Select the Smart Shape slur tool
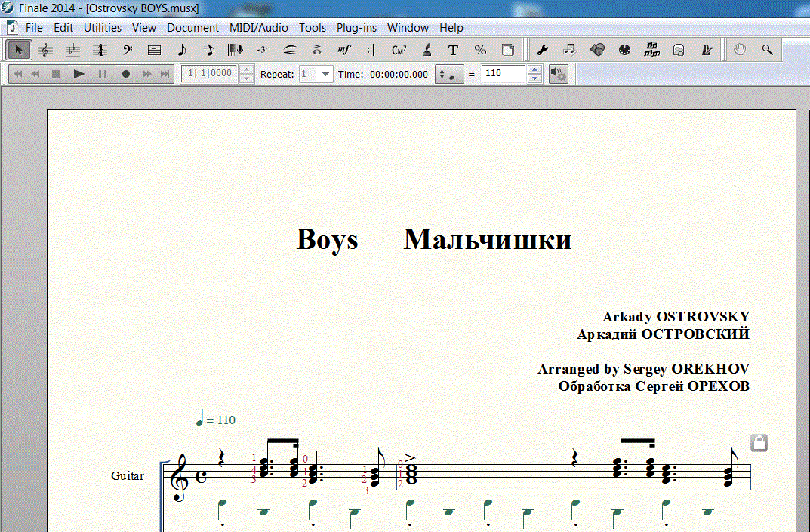Screen dimensions: 810x532 (290, 50)
